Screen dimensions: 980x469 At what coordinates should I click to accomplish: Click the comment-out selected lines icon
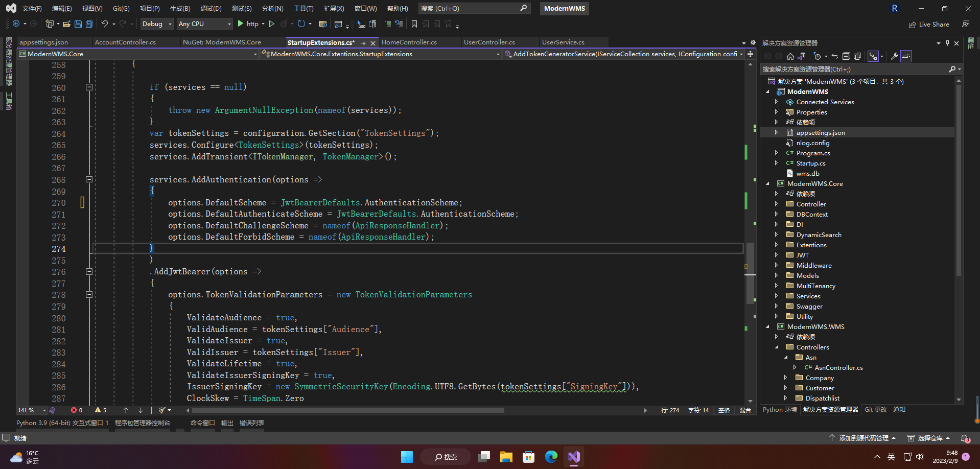click(x=388, y=24)
